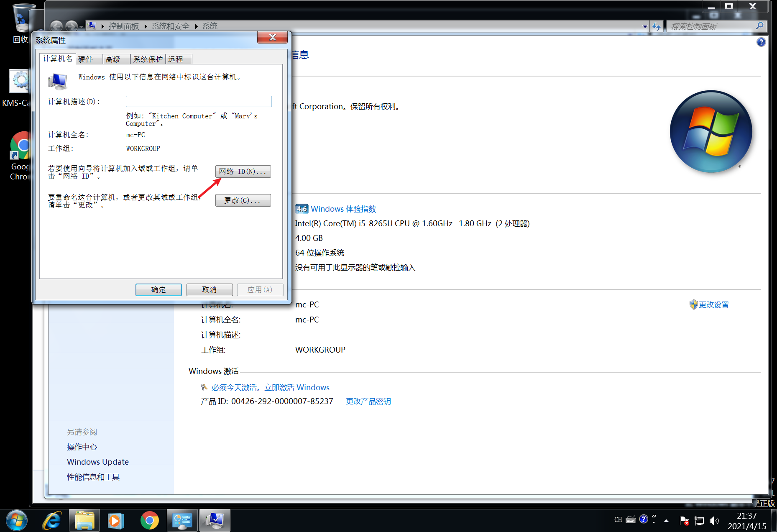Click the address bar refresh icon
The height and width of the screenshot is (532, 777).
656,26
